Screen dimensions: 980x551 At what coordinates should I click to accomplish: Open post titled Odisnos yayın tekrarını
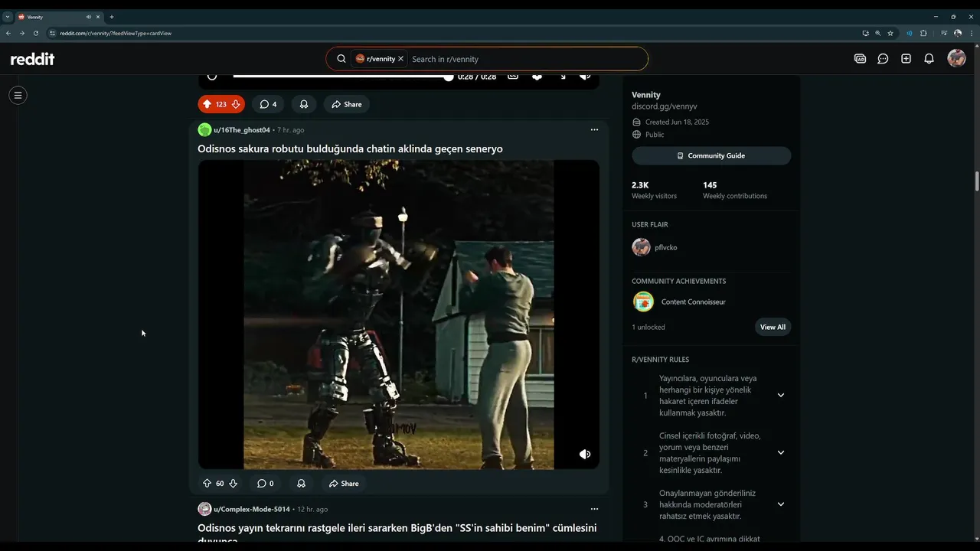pos(397,534)
